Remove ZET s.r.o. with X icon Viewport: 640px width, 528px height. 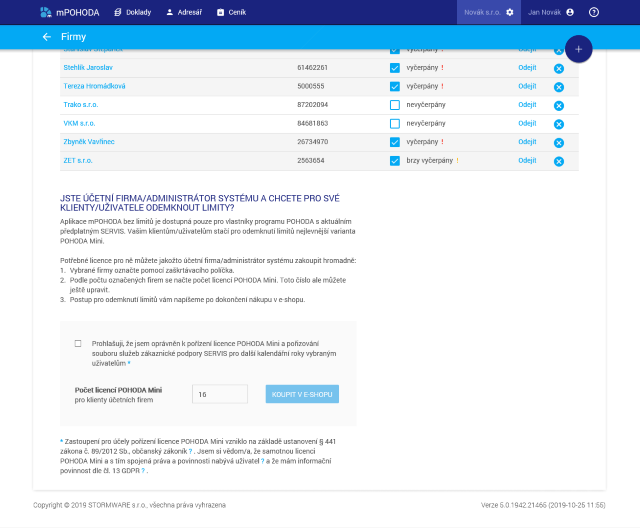click(x=559, y=161)
